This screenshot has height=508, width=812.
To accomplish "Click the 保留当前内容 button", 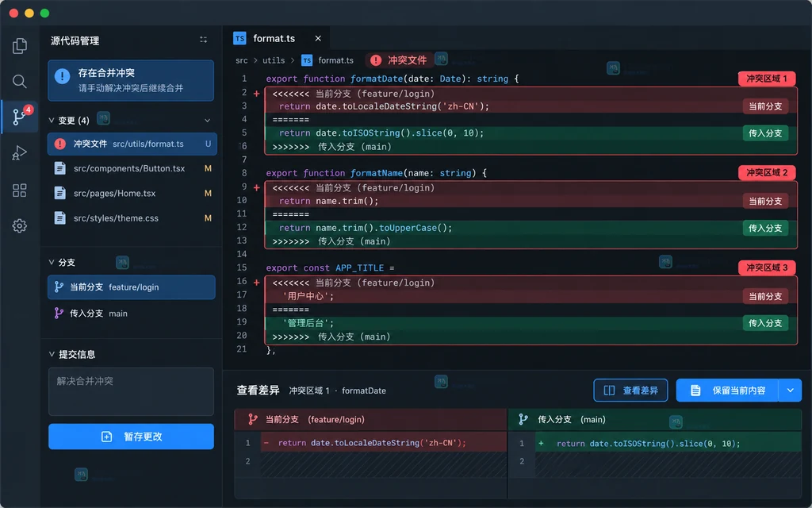I will point(727,391).
